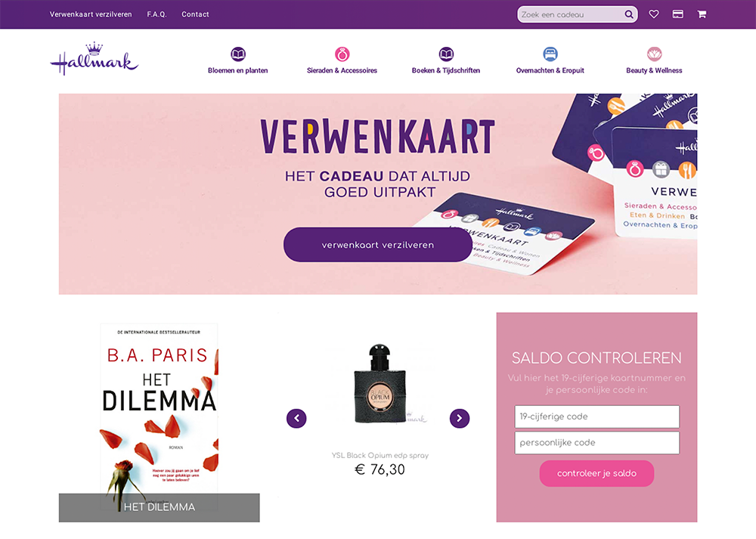Screen dimensions: 756x539
Task: Click the controleer je saldo button
Action: tap(597, 473)
